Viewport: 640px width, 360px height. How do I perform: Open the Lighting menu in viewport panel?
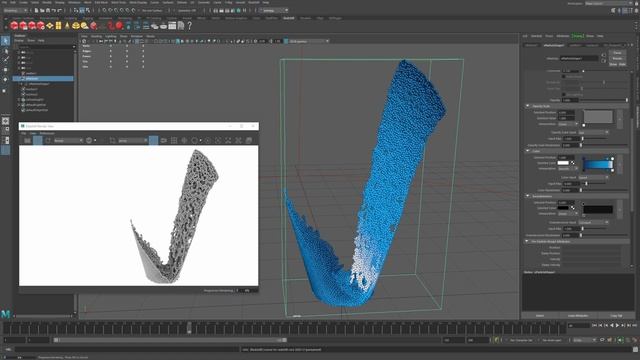click(111, 36)
